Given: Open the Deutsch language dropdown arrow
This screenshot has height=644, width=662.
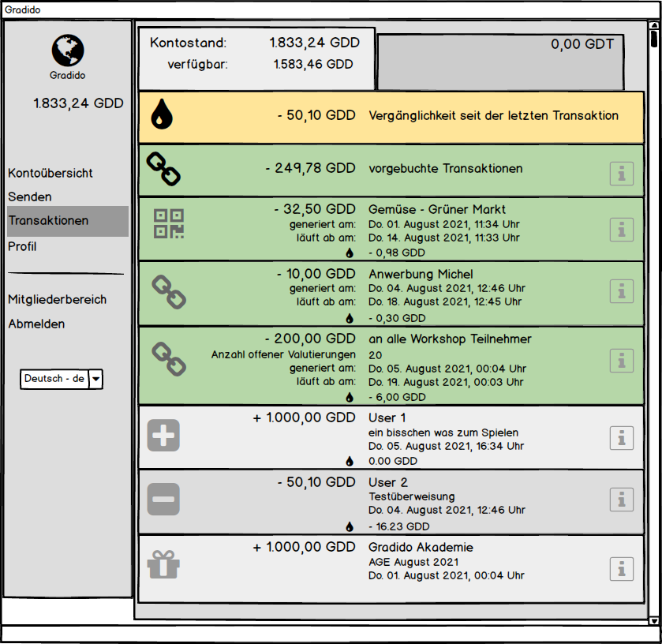Looking at the screenshot, I should pos(95,379).
